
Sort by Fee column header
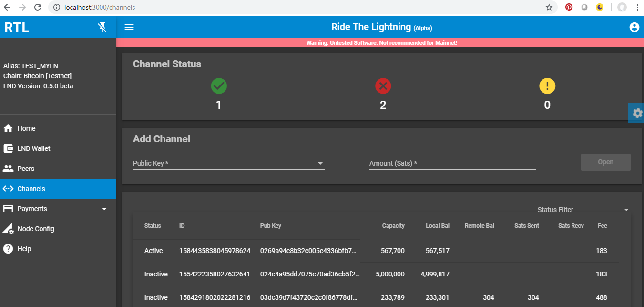coord(603,226)
